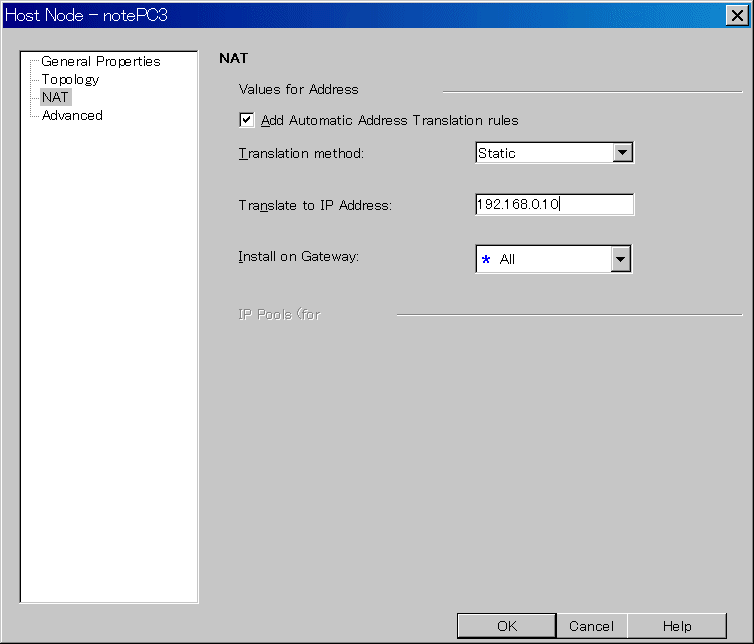The height and width of the screenshot is (644, 754).
Task: Open the Install on Gateway dropdown arrow
Action: click(x=621, y=259)
